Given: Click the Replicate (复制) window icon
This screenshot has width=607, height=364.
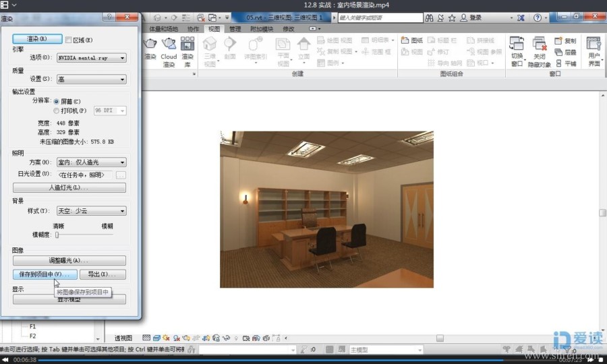Looking at the screenshot, I should click(x=558, y=40).
